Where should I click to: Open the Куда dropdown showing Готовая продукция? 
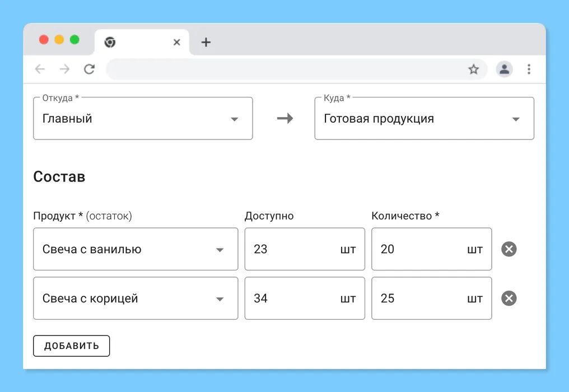(424, 118)
